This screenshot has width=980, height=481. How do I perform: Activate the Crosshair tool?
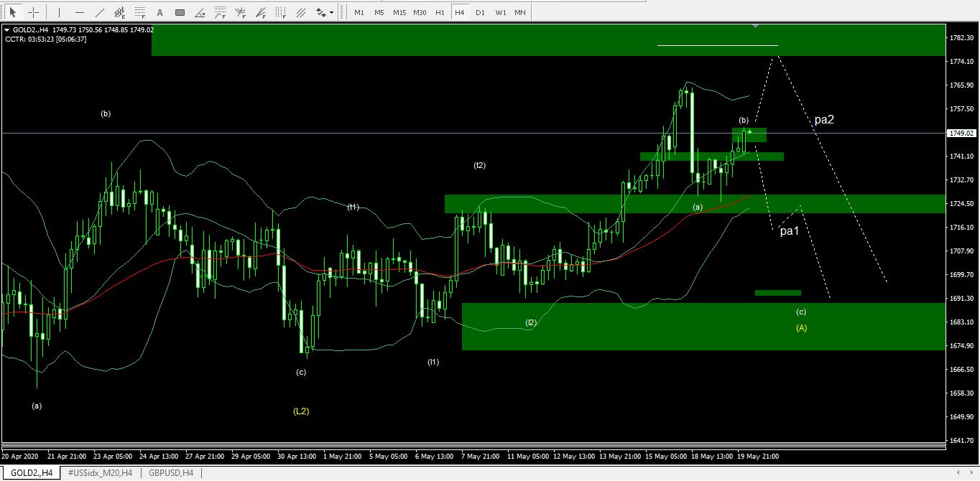pyautogui.click(x=33, y=12)
